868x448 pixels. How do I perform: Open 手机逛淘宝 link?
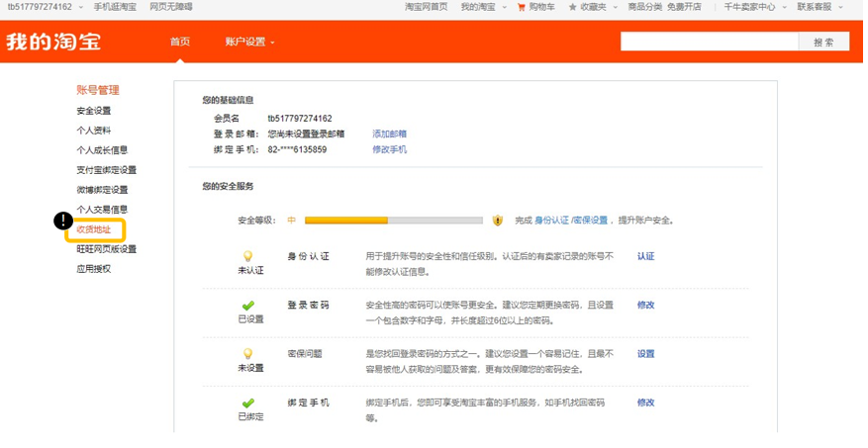115,7
